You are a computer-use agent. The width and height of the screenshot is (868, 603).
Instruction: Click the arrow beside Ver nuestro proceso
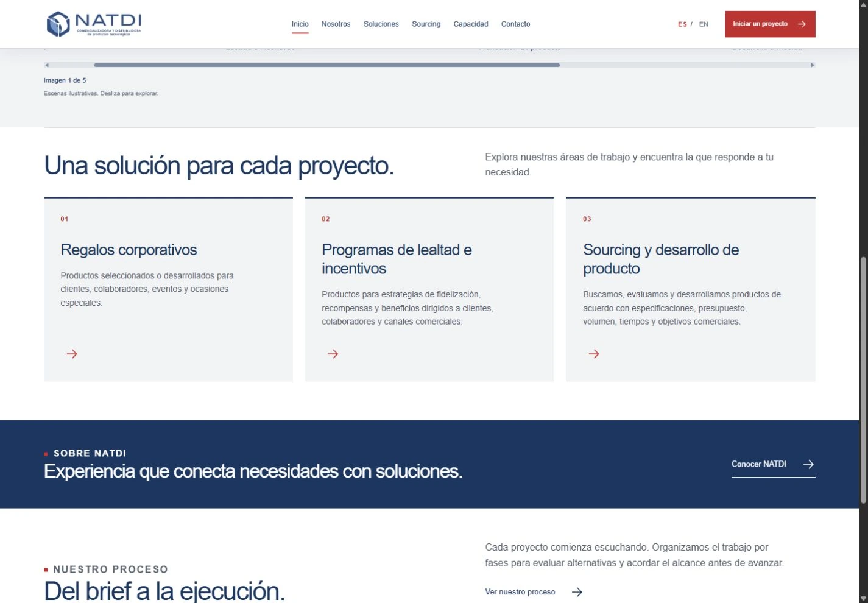pos(577,592)
